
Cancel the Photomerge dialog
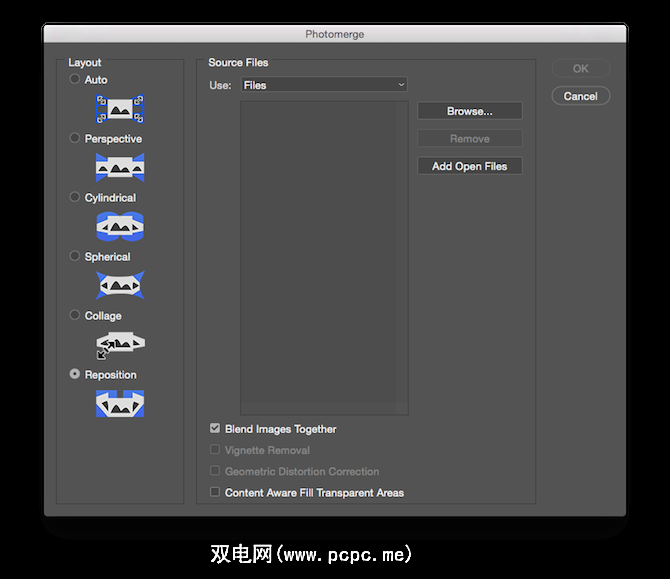(581, 96)
